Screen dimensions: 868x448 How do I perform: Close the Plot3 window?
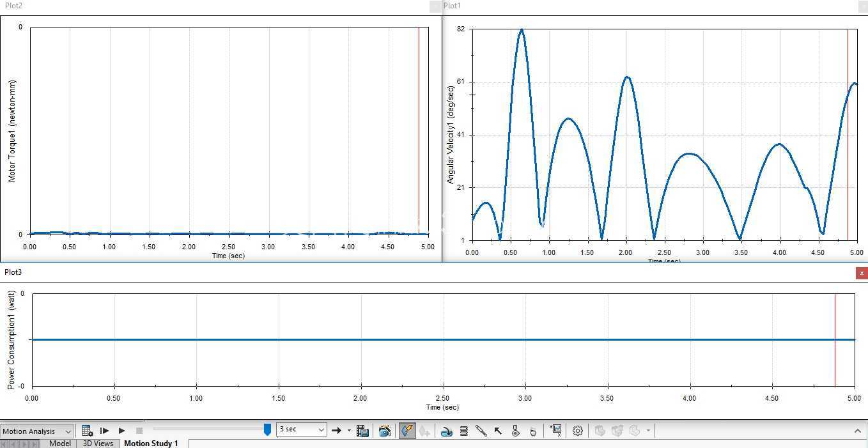862,273
